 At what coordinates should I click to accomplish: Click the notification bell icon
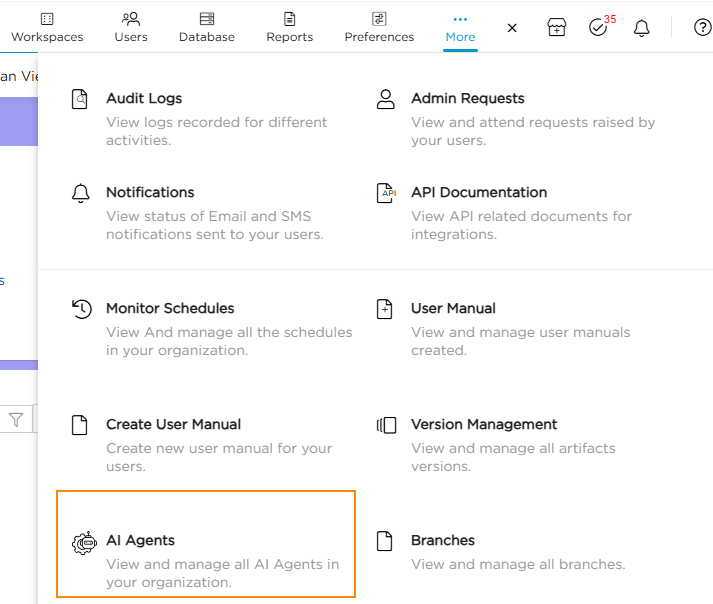point(642,28)
